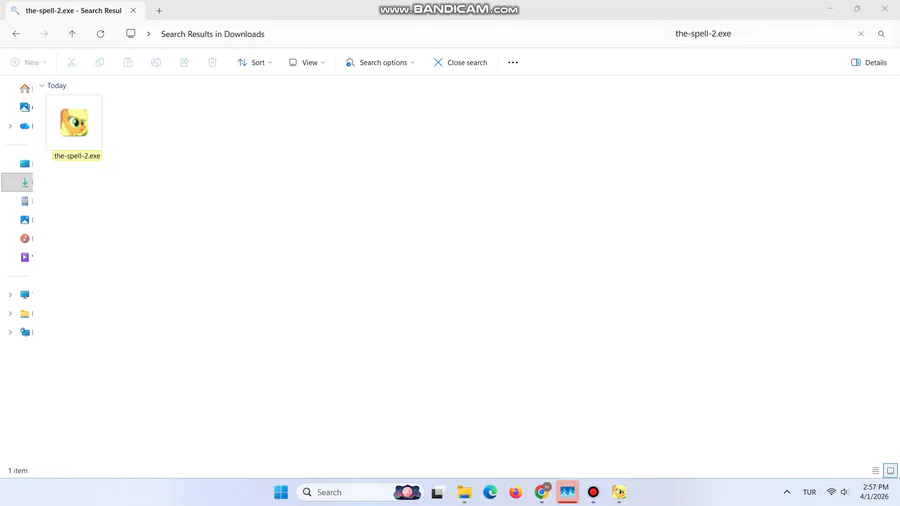Open Music in the sidebar
Screen dimensions: 900x506
pyautogui.click(x=25, y=239)
